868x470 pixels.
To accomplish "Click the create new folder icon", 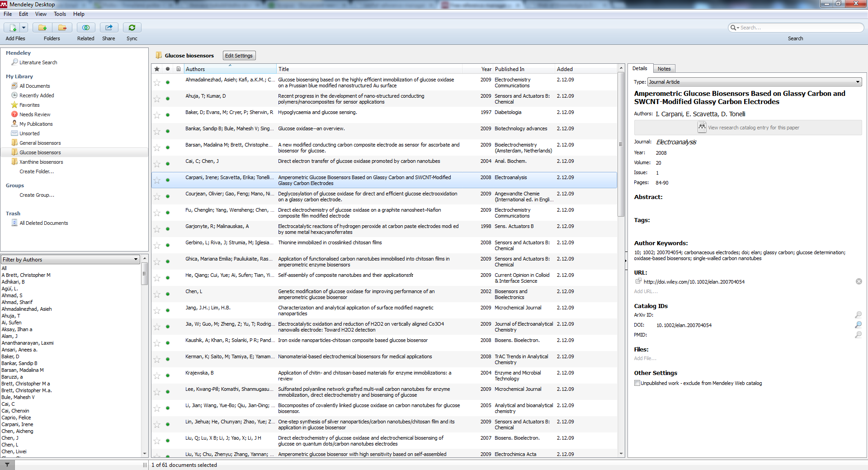I will 42,28.
